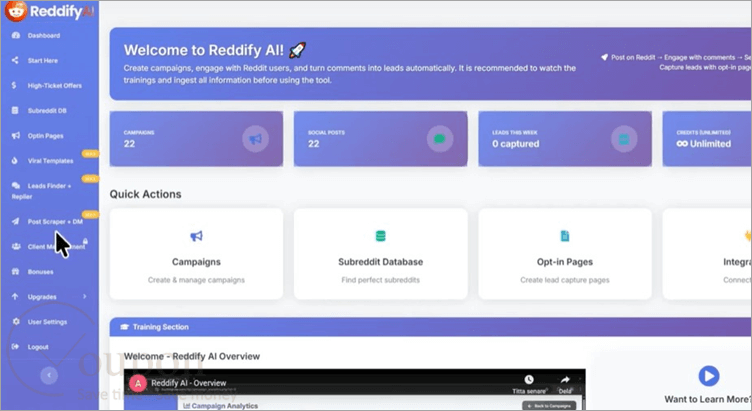The width and height of the screenshot is (752, 411).
Task: Click the Viral Templates flame icon
Action: (14, 161)
